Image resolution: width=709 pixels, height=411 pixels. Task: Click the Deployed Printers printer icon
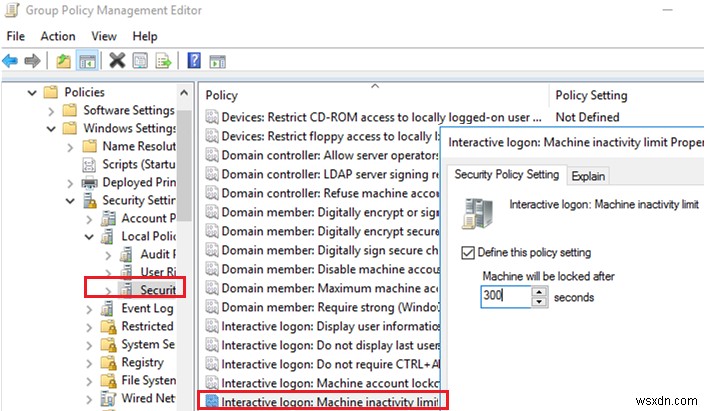tap(89, 183)
